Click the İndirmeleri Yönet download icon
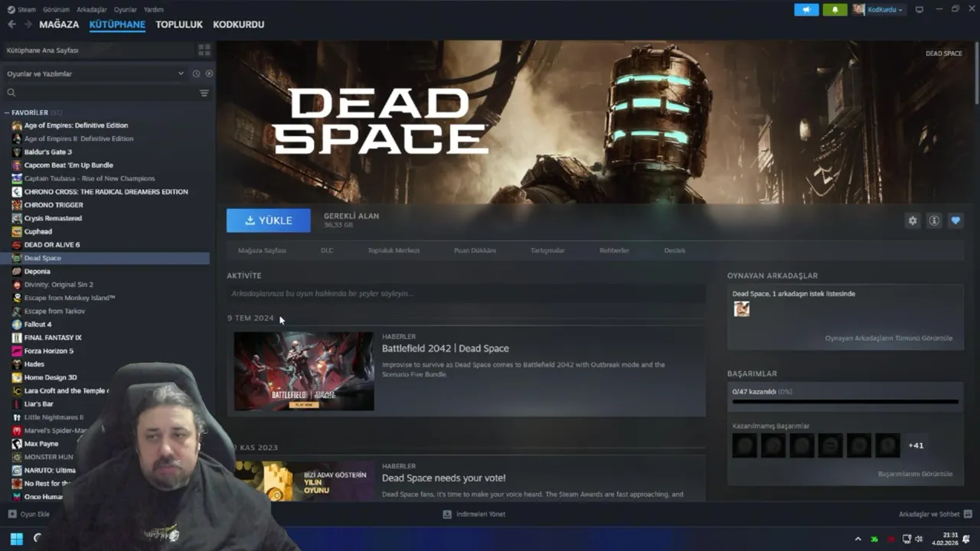 tap(447, 514)
